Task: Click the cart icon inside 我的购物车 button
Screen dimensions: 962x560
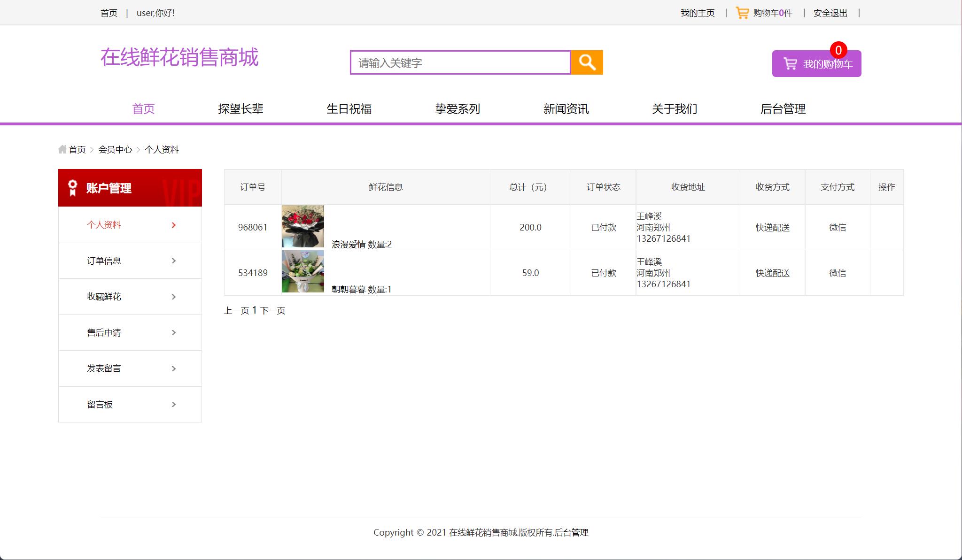Action: 790,62
